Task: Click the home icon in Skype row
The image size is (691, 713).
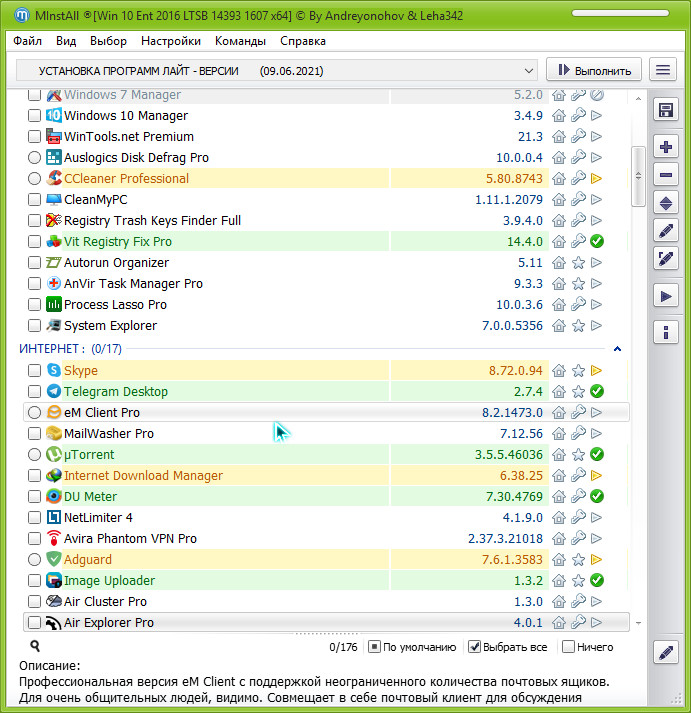Action: [559, 371]
